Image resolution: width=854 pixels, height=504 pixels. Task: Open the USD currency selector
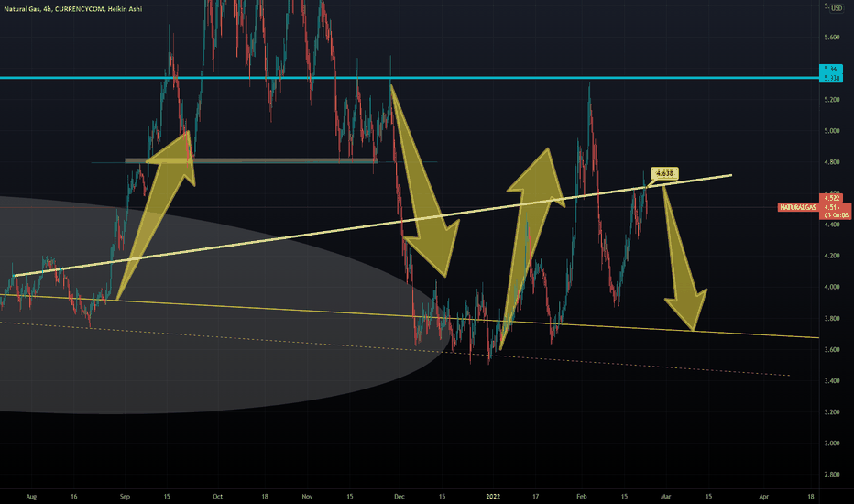[837, 8]
